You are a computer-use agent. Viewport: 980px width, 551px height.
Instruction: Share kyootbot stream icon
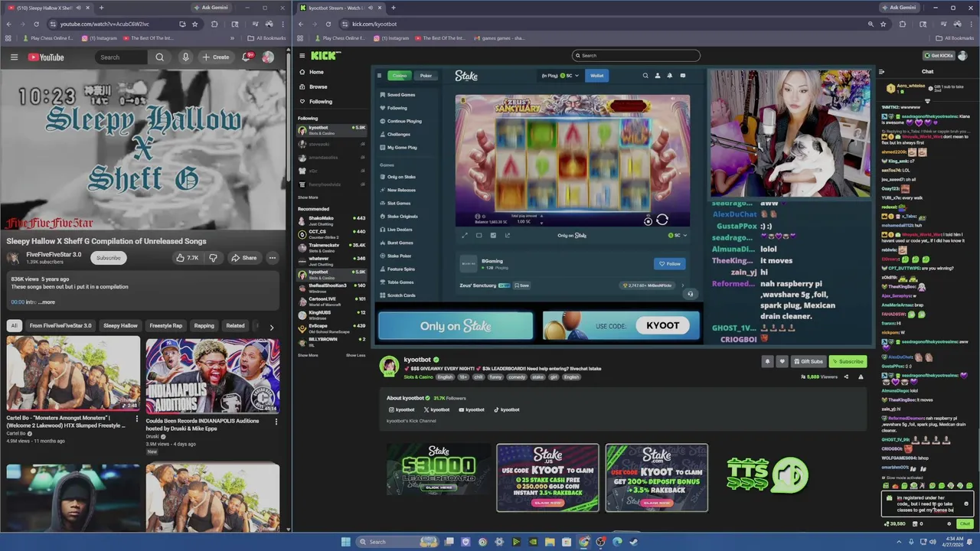point(847,377)
